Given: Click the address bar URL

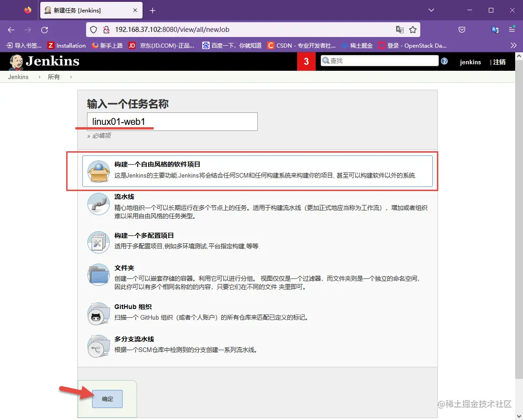Looking at the screenshot, I should pos(172,30).
